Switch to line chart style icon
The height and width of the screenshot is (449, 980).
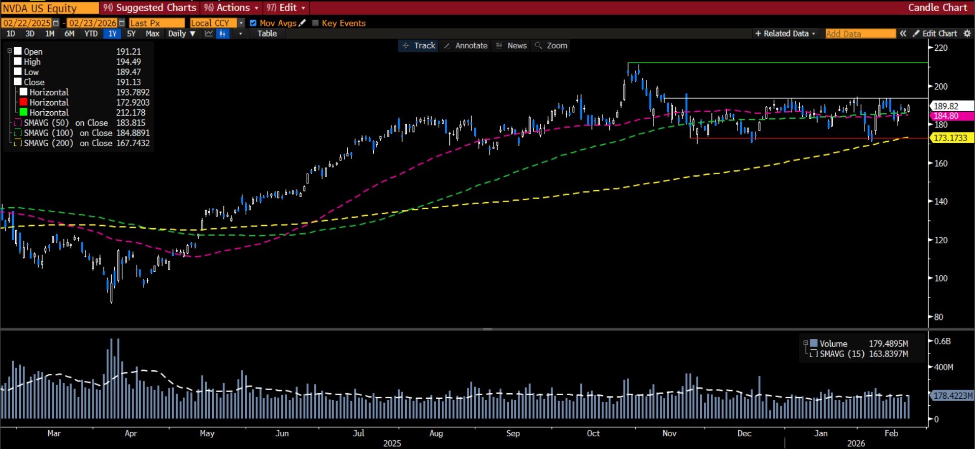[209, 34]
